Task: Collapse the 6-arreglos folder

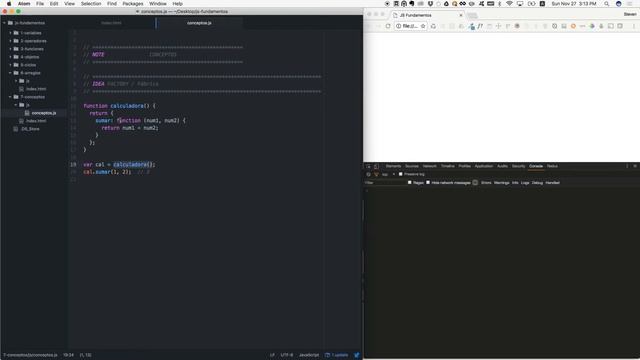Action: tap(11, 73)
